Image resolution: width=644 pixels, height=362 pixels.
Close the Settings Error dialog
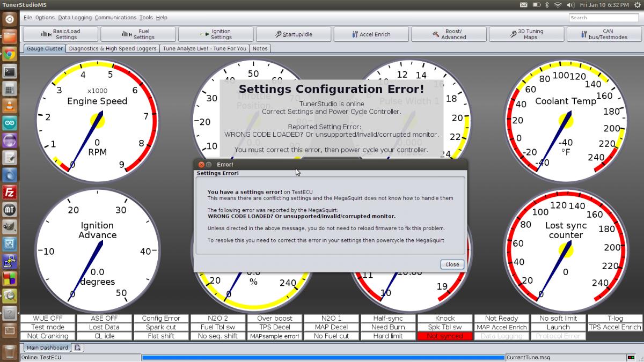(452, 264)
